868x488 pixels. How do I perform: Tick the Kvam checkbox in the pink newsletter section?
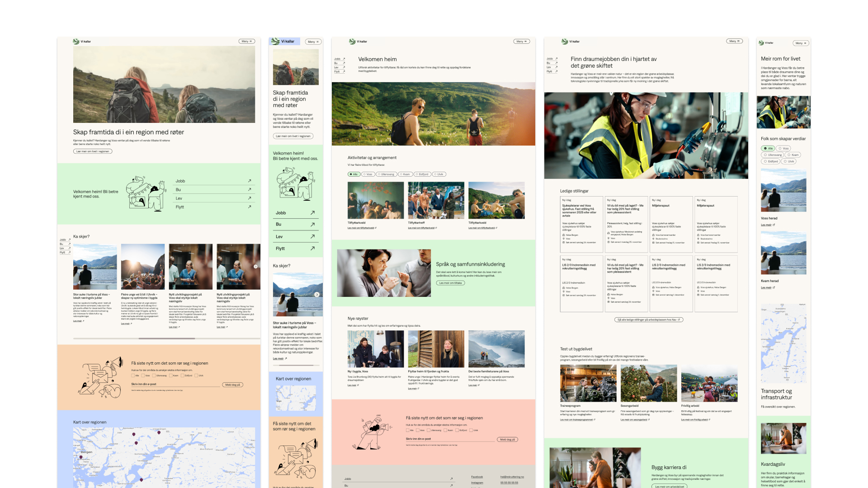[x=445, y=430]
